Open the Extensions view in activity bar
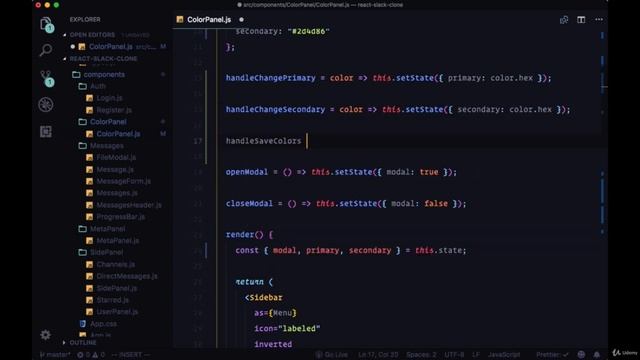 point(46,131)
